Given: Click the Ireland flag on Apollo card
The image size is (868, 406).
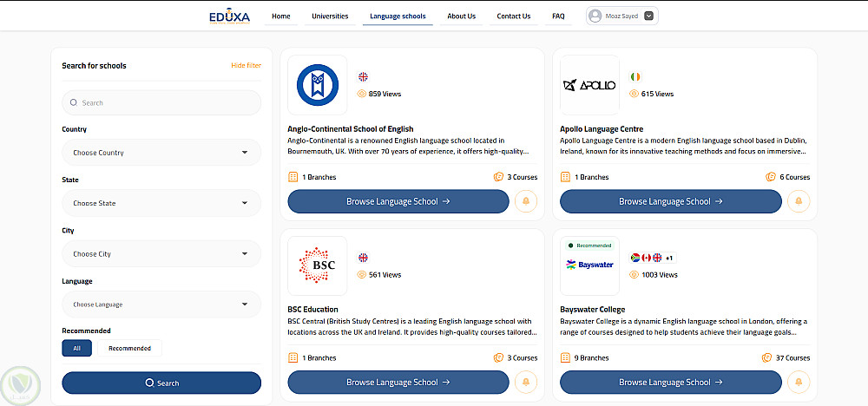Looking at the screenshot, I should pyautogui.click(x=635, y=76).
